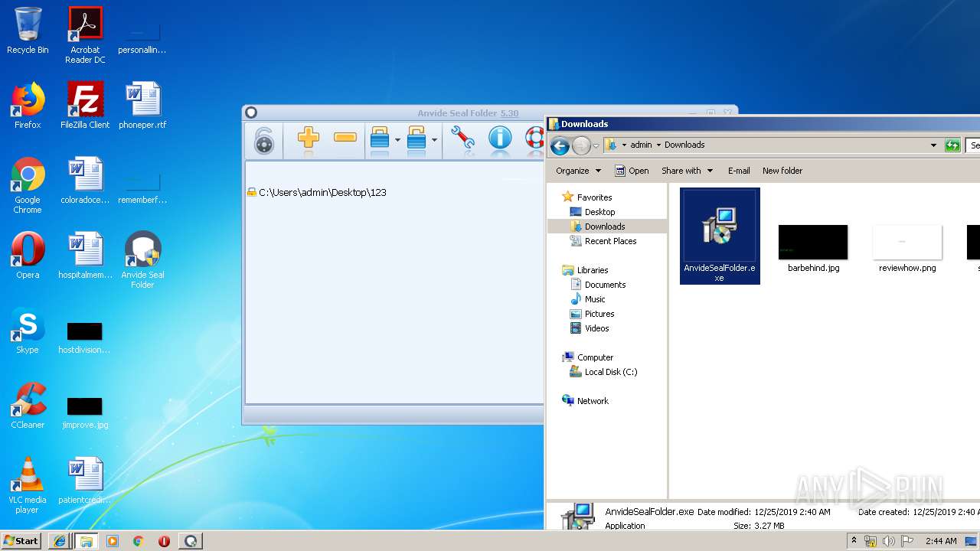Add a folder with the plus icon
Screen dimensions: 980x551
coord(308,139)
